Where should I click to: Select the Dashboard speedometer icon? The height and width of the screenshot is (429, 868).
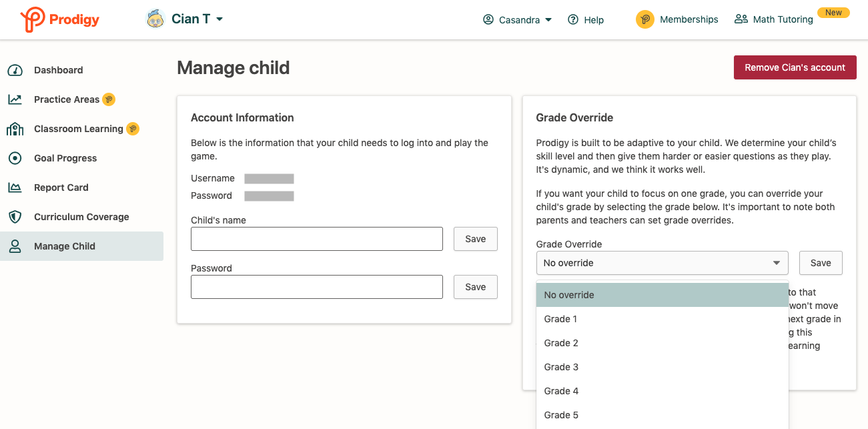click(x=15, y=70)
